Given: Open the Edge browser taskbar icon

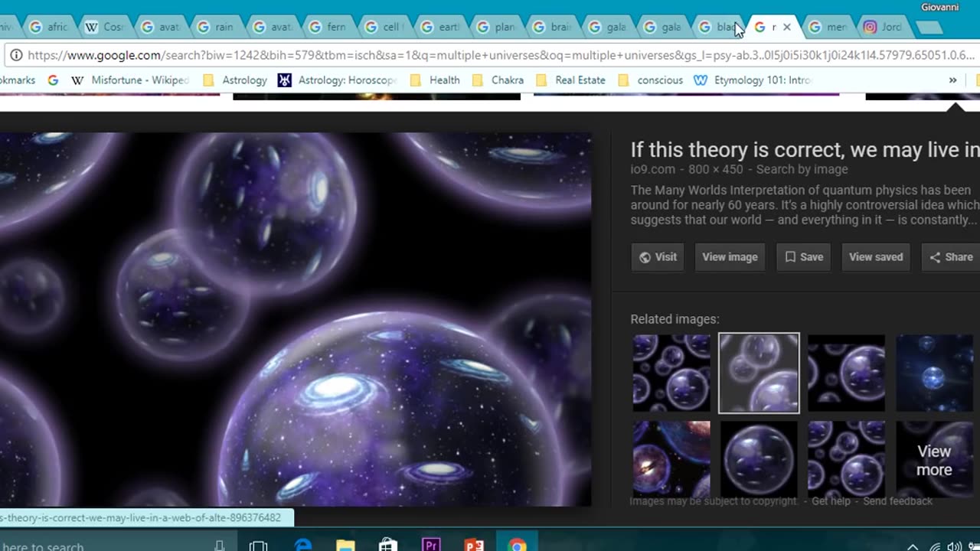Looking at the screenshot, I should pyautogui.click(x=303, y=546).
